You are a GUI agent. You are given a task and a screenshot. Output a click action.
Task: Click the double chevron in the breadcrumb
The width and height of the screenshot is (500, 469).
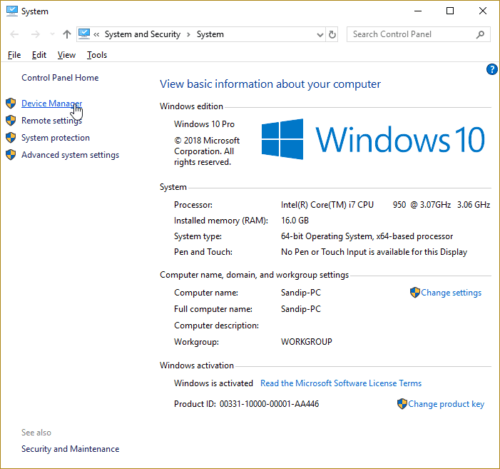(x=96, y=34)
